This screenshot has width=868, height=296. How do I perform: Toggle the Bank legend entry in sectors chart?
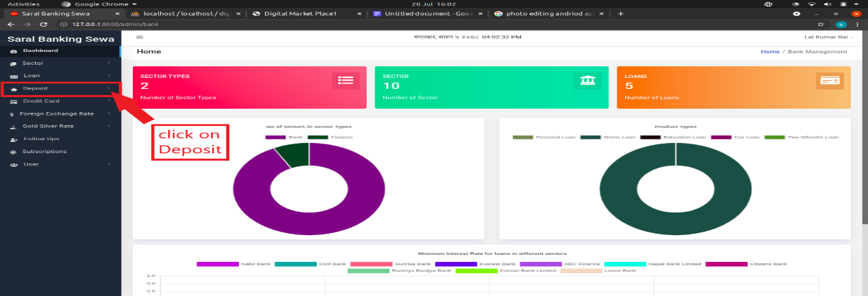pyautogui.click(x=283, y=137)
